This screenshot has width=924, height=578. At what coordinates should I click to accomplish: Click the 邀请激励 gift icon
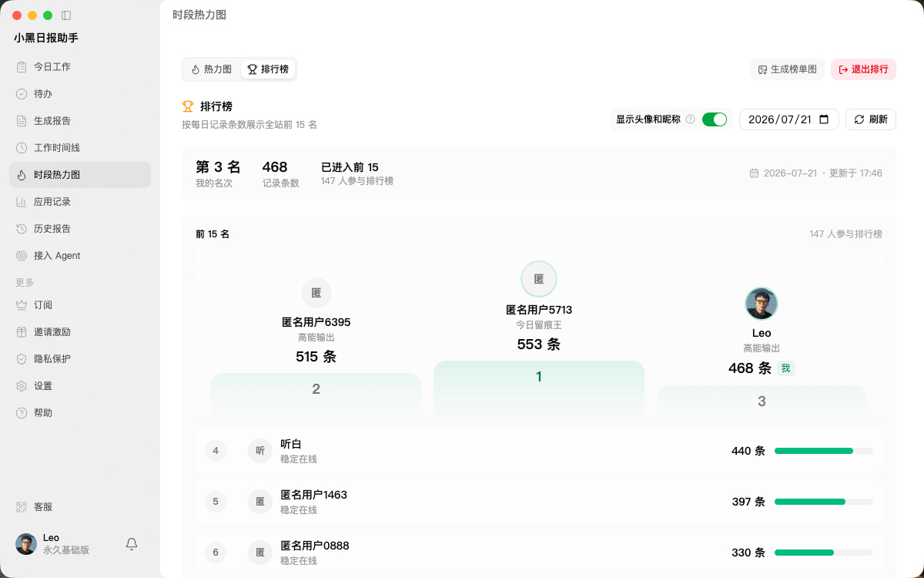click(22, 332)
